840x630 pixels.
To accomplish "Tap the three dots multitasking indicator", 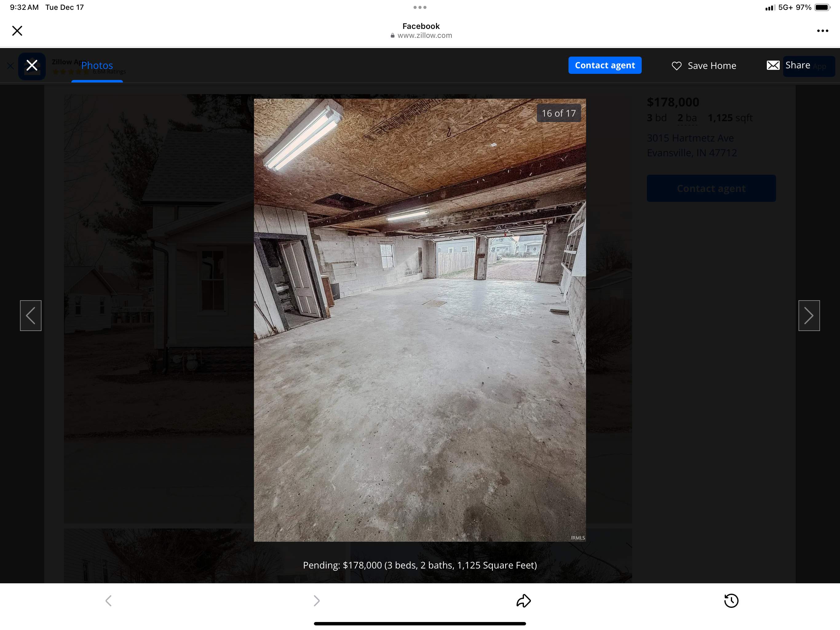I will (420, 7).
